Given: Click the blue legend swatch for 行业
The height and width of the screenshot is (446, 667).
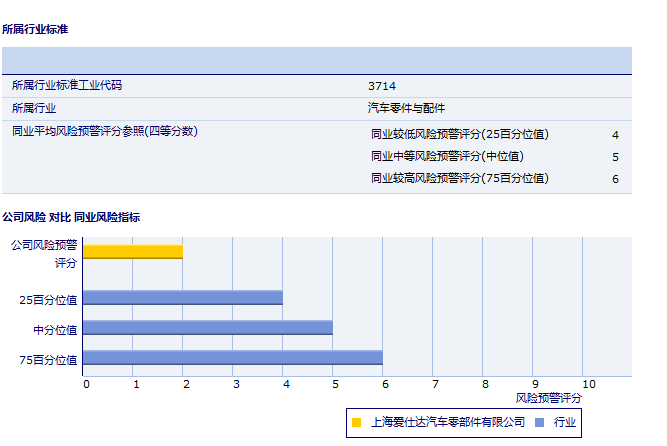Looking at the screenshot, I should point(540,423).
